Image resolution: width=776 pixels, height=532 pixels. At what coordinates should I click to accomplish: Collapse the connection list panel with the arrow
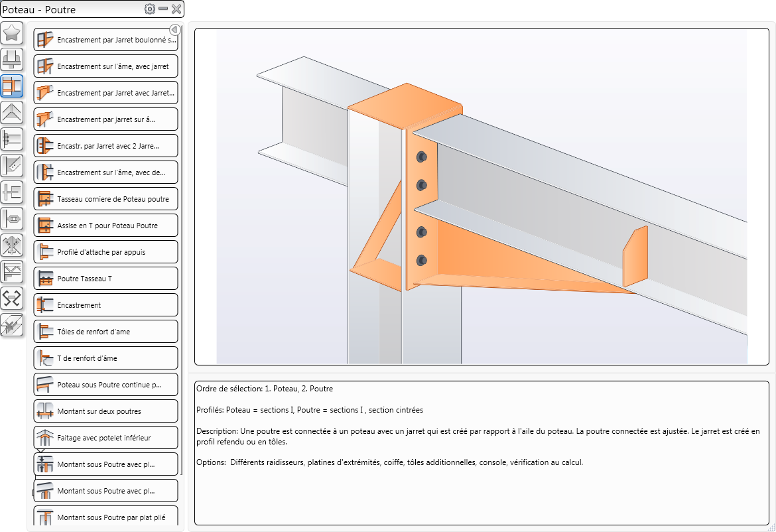(x=174, y=29)
